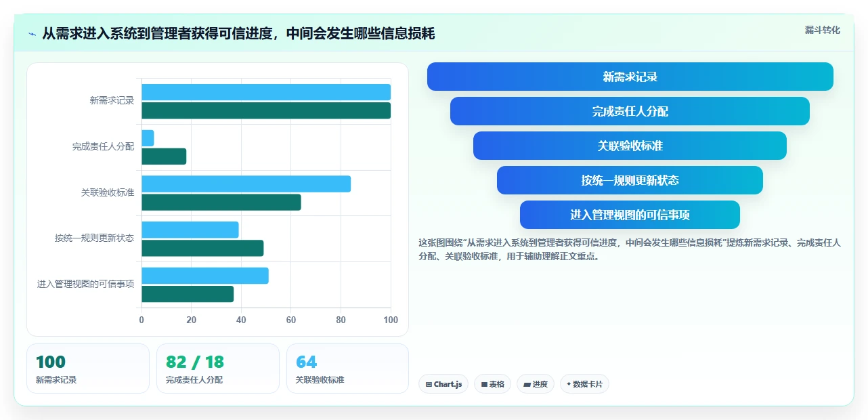The width and height of the screenshot is (868, 420).
Task: Click the x-axis tick value 0
Action: (x=142, y=320)
